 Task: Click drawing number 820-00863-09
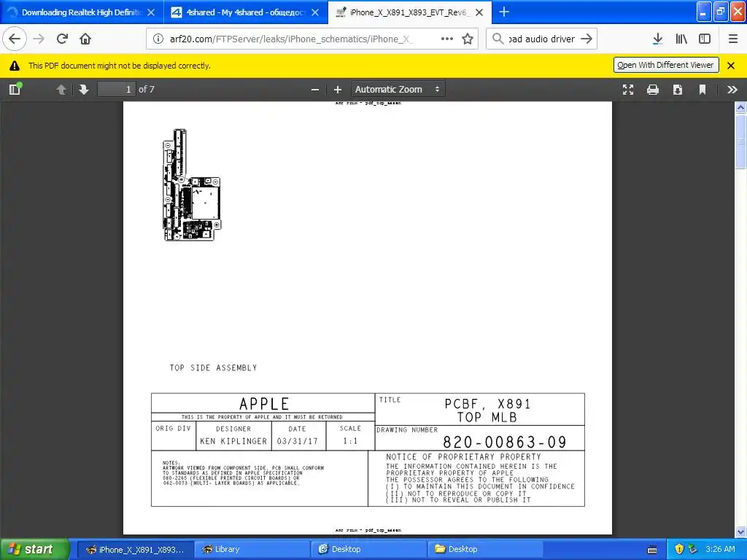[505, 442]
